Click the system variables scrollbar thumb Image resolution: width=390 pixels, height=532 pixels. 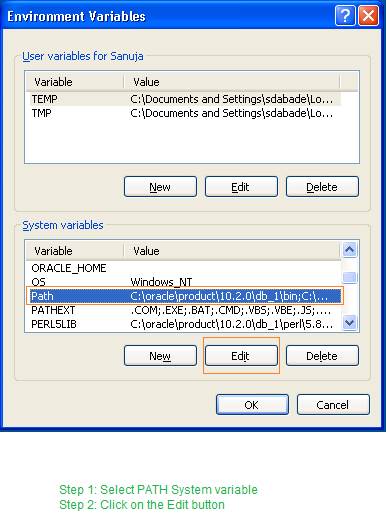pos(350,277)
